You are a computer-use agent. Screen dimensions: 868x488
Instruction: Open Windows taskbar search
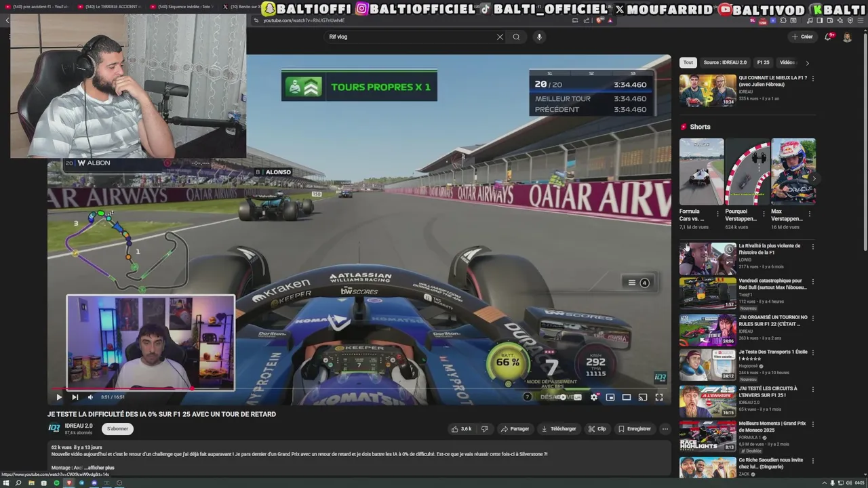pyautogui.click(x=18, y=483)
